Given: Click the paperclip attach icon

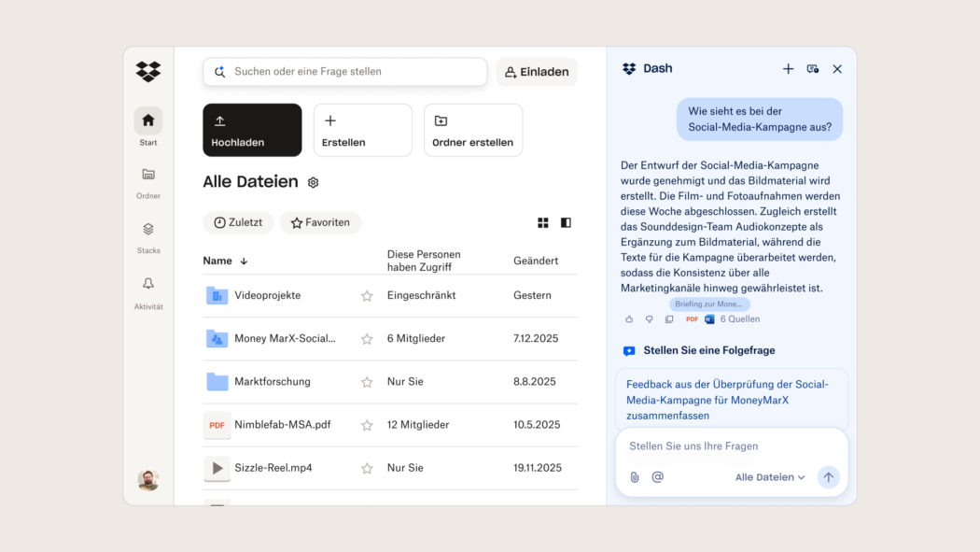Looking at the screenshot, I should [x=635, y=477].
